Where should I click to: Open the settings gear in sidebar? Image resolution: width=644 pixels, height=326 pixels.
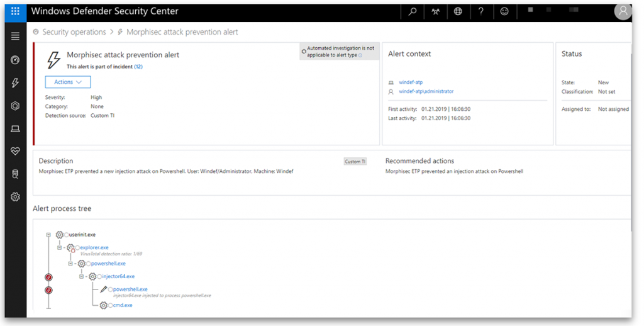coord(16,197)
